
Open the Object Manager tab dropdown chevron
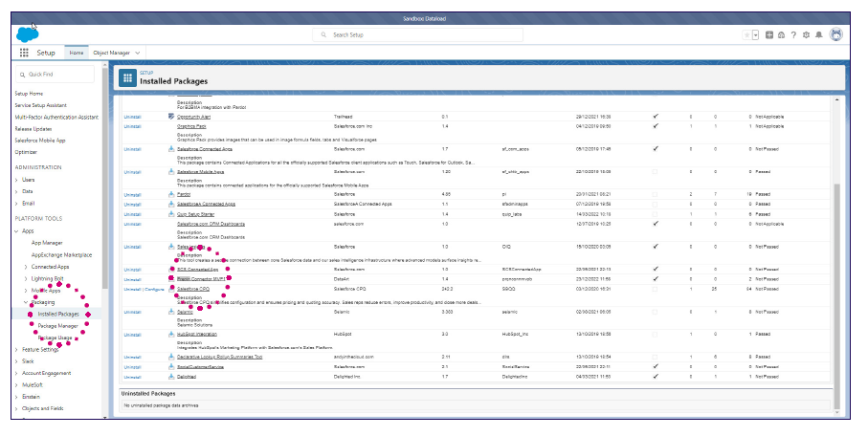(138, 54)
